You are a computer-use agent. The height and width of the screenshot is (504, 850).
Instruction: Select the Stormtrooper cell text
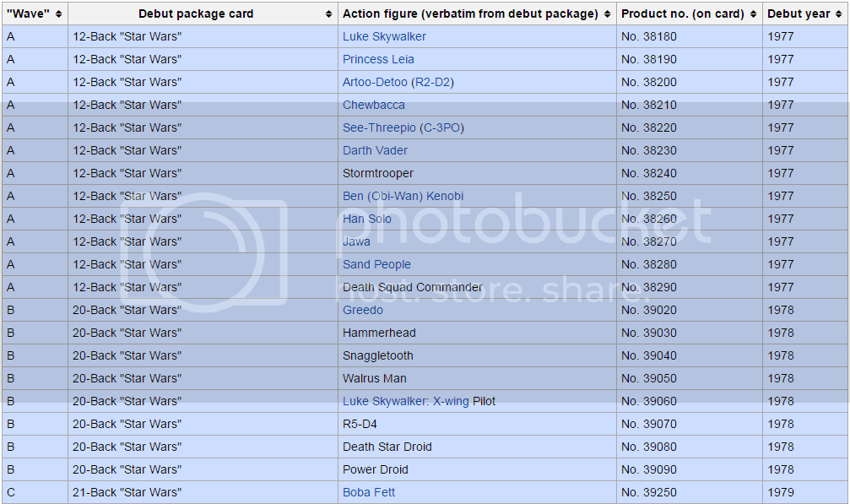378,173
